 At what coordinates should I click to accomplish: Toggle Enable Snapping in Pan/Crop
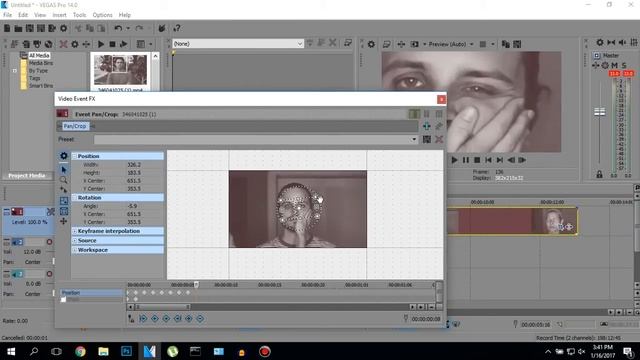64,190
